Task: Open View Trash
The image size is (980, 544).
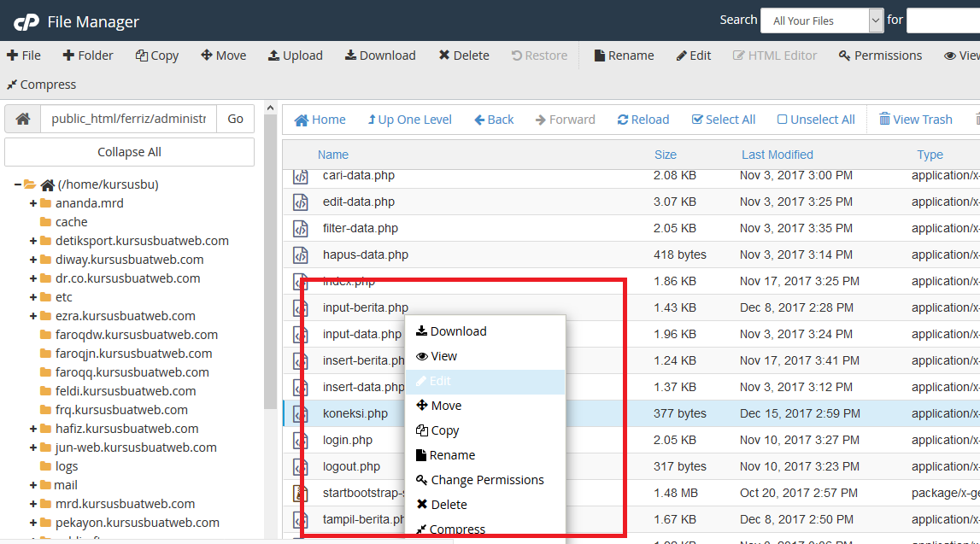Action: tap(915, 120)
